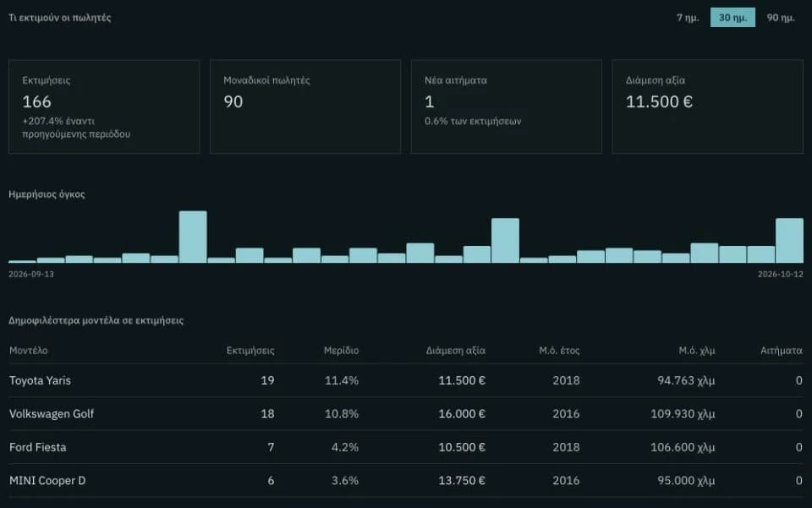812x508 pixels.
Task: Click the 2026-09-13 start date label
Action: 31,274
